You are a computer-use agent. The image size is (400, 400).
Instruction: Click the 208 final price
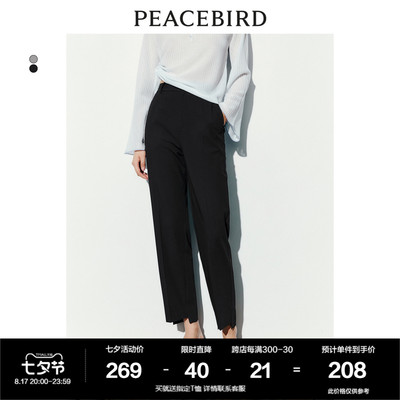tap(347, 371)
